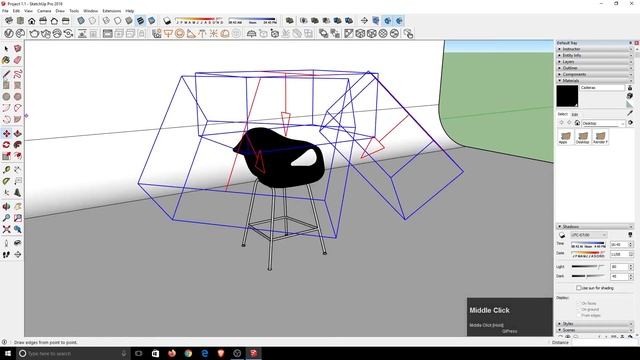Adjust the shadow Time slider
Viewport: 640px width, 360px height.
[x=588, y=244]
